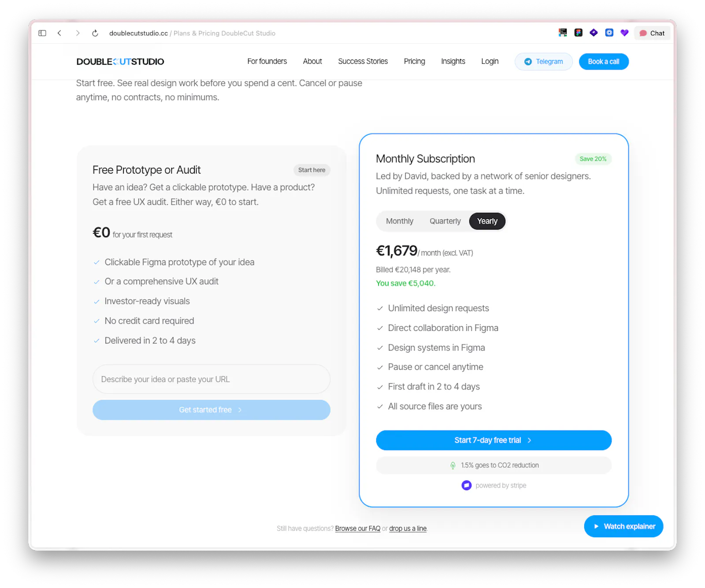Open the Figma extension icon
Screen dimensions: 705x588
578,33
